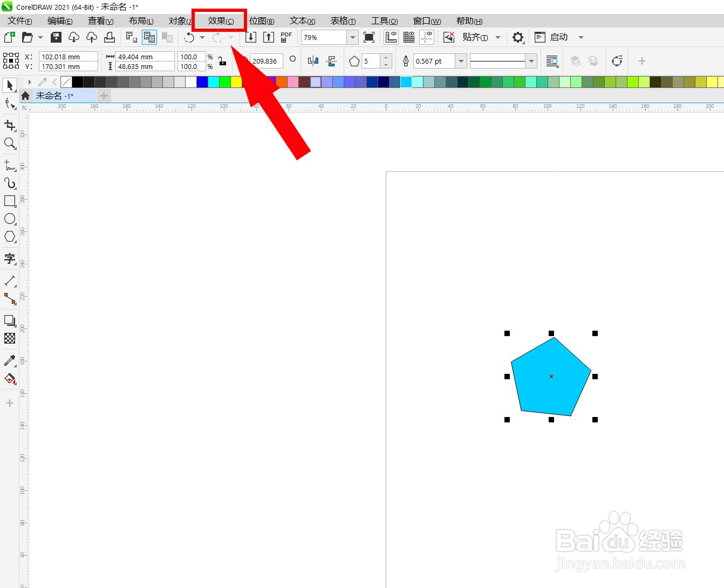
Task: Select the Drop Shadow tool
Action: 10,321
